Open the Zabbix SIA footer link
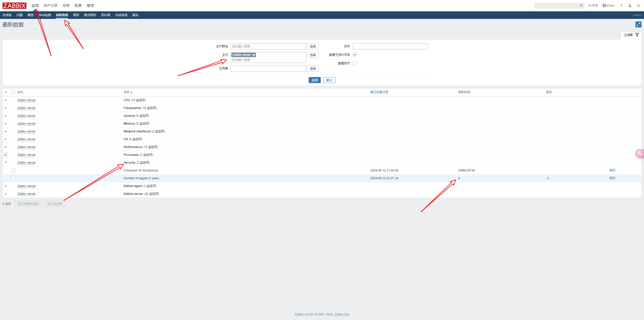Screen dimensions: 644x320 pos(342,314)
